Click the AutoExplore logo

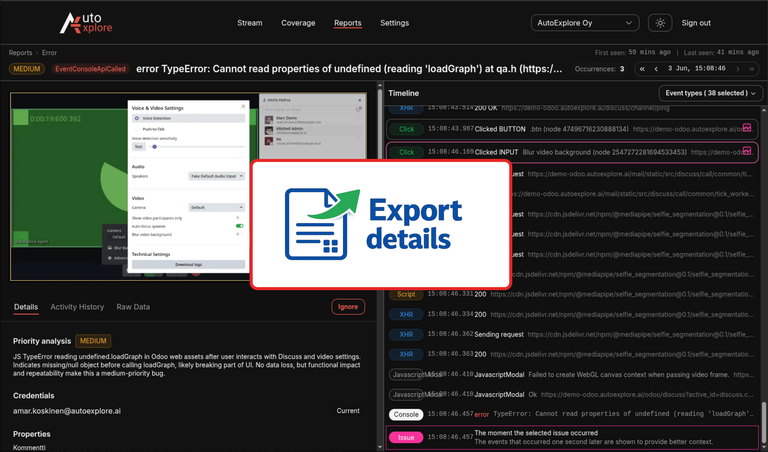click(x=86, y=23)
